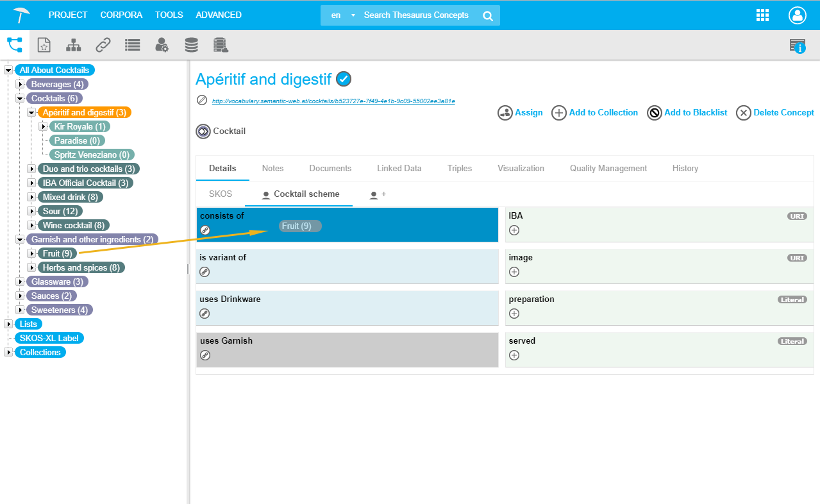Open the ADVANCED menu
820x504 pixels.
219,15
